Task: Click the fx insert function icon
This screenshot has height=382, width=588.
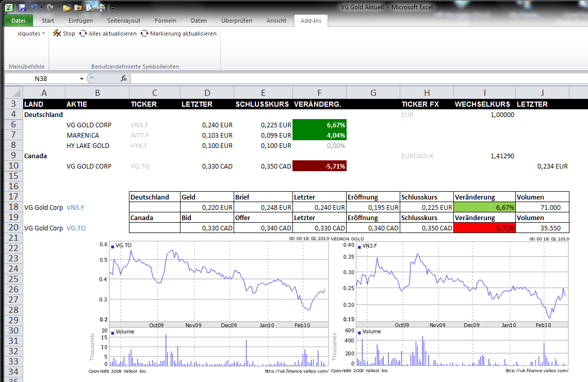Action: (x=123, y=78)
